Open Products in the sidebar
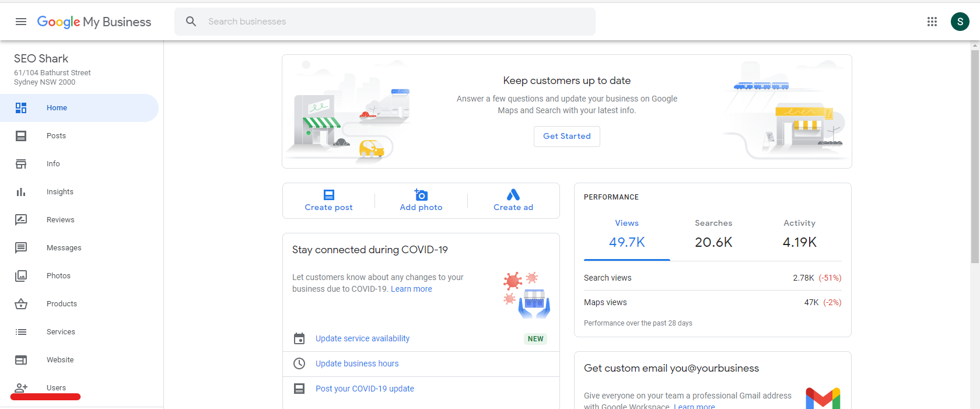Image resolution: width=980 pixels, height=409 pixels. (79, 304)
